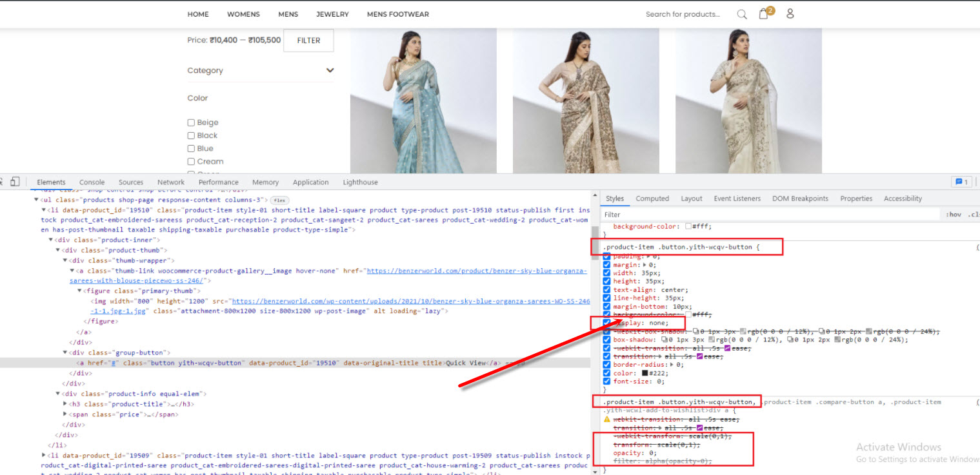Expand the span price node

coord(65,414)
